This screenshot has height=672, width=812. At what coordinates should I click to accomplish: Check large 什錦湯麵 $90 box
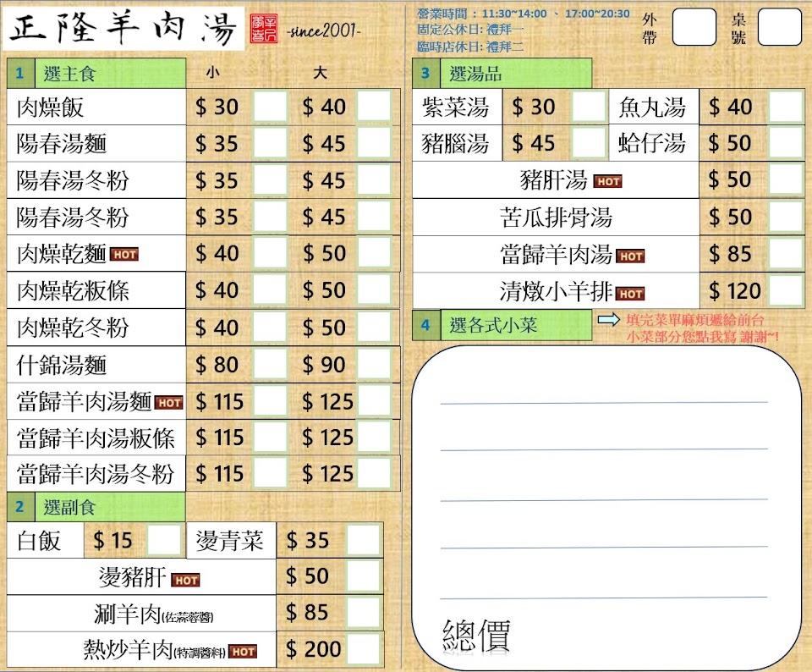click(374, 365)
